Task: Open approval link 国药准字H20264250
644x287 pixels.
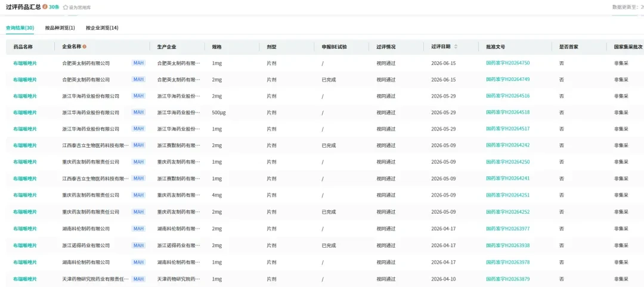Action: (x=507, y=162)
